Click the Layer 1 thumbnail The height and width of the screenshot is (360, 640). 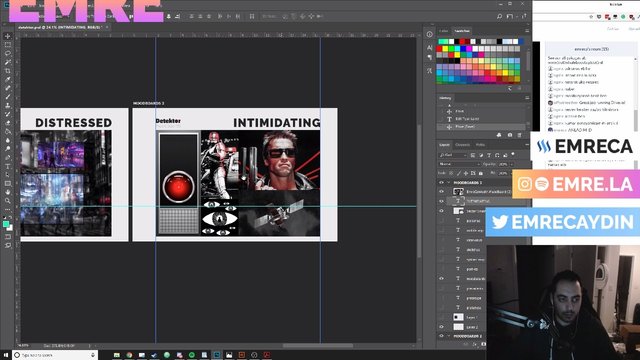click(x=458, y=317)
